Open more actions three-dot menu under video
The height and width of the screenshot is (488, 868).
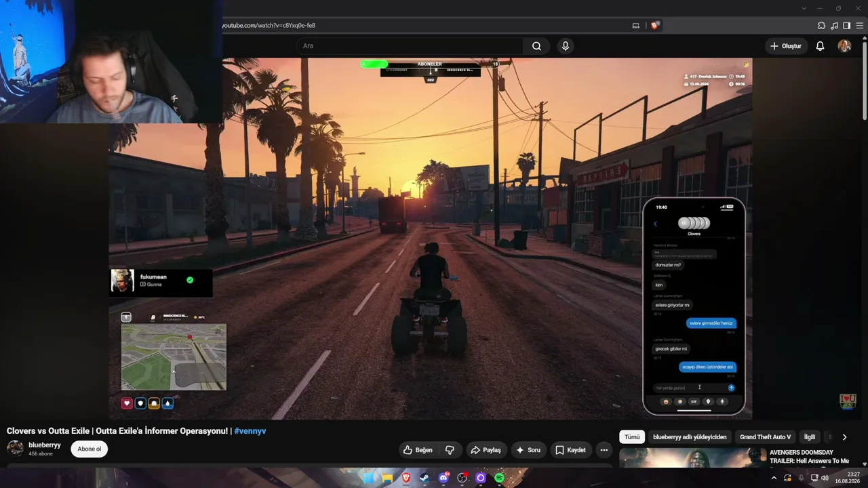(604, 450)
